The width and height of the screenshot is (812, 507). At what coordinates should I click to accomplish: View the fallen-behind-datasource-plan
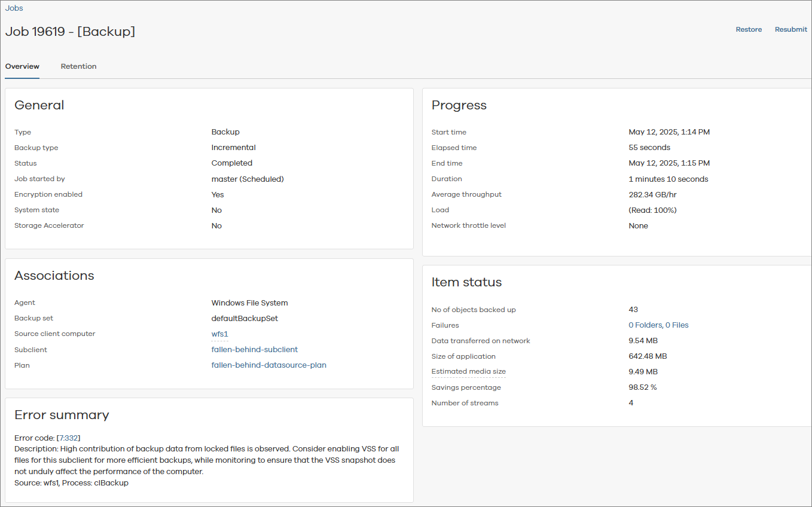[268, 365]
